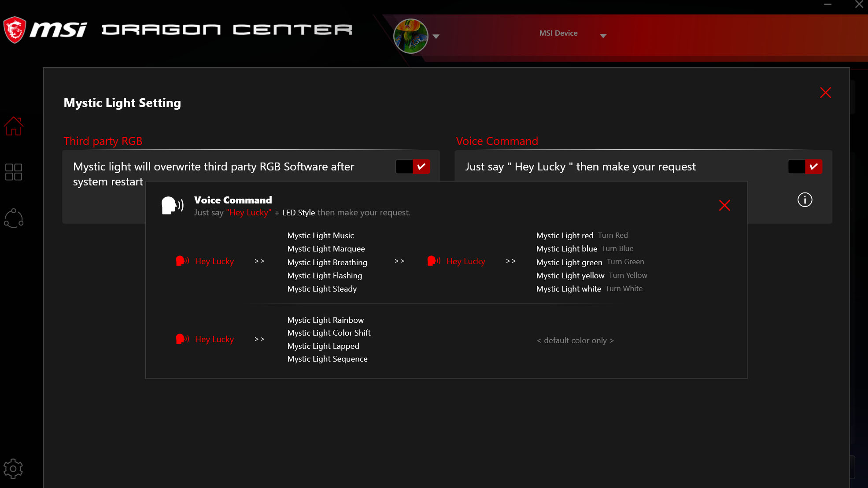This screenshot has height=488, width=868.
Task: Click the Mystic Light white command
Action: (x=568, y=289)
